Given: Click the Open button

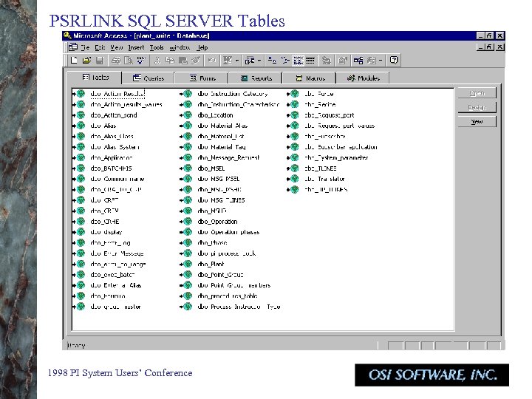Looking at the screenshot, I should tap(477, 93).
